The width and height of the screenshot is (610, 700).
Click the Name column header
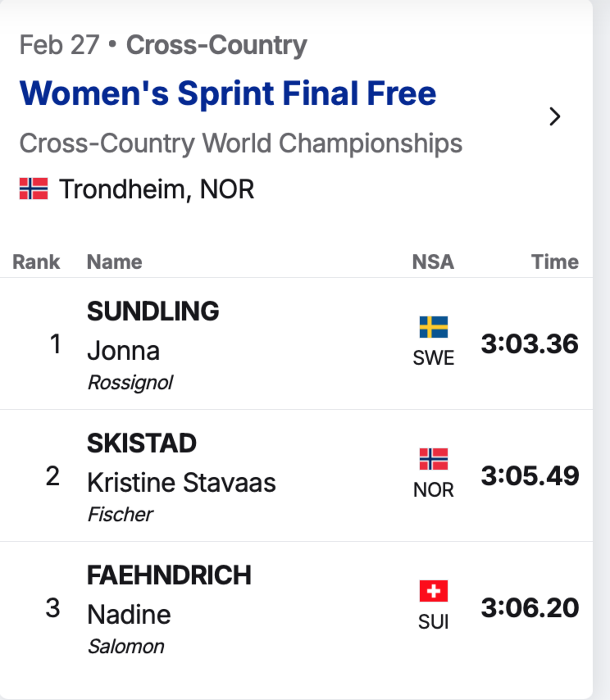click(x=114, y=262)
